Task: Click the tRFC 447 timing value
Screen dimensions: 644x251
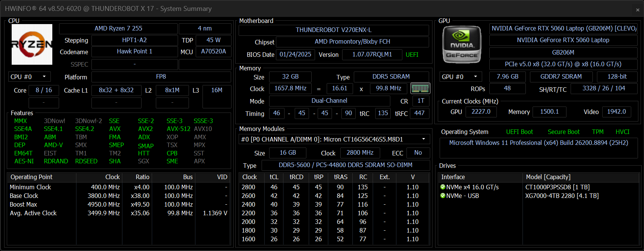Action: click(x=419, y=113)
